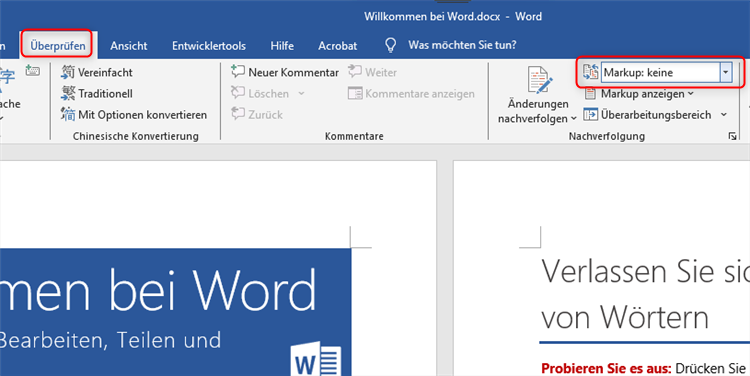Open the 'Markup: keine' combo box
This screenshot has width=750, height=376.
666,72
